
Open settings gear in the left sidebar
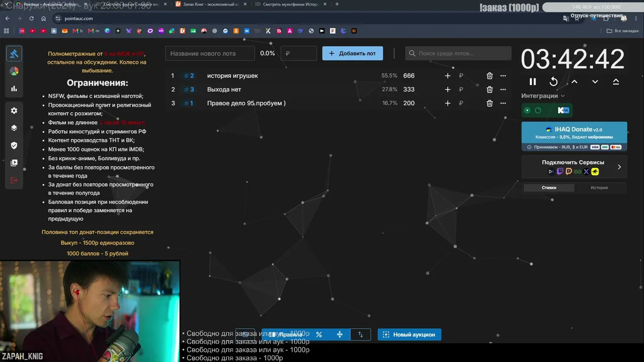14,111
